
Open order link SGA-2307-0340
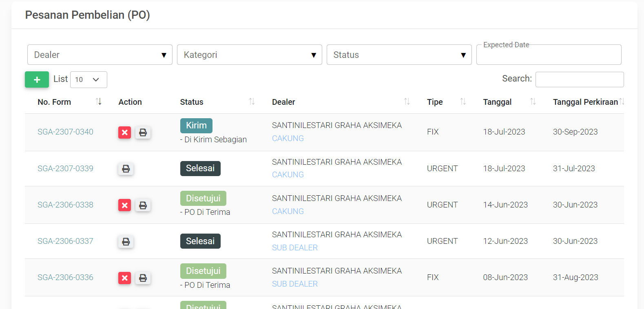(65, 132)
